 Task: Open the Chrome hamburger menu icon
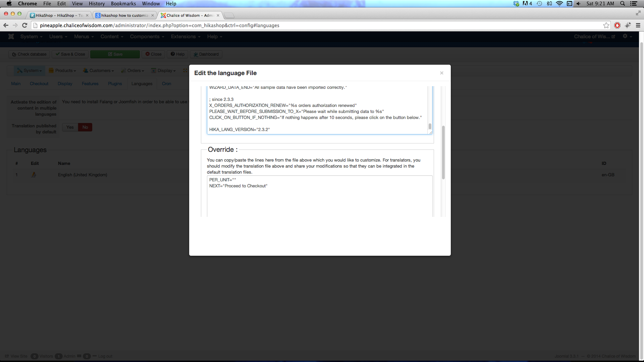click(x=638, y=25)
